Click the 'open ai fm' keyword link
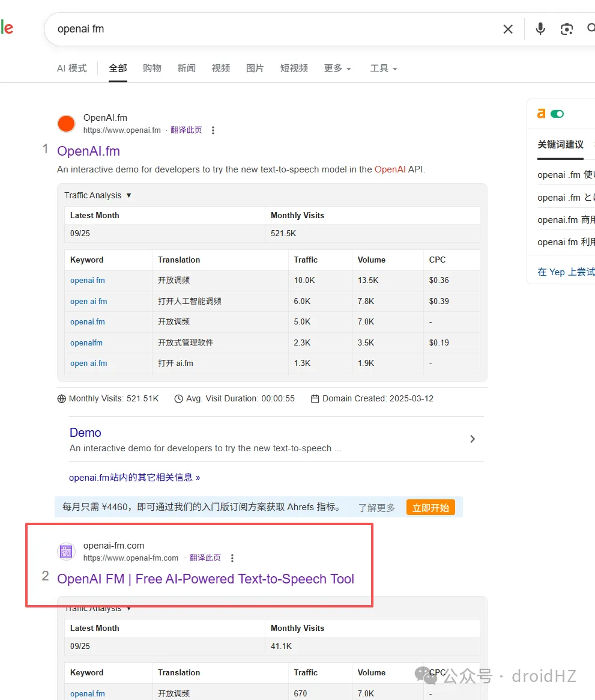This screenshot has height=700, width=595. pos(89,302)
